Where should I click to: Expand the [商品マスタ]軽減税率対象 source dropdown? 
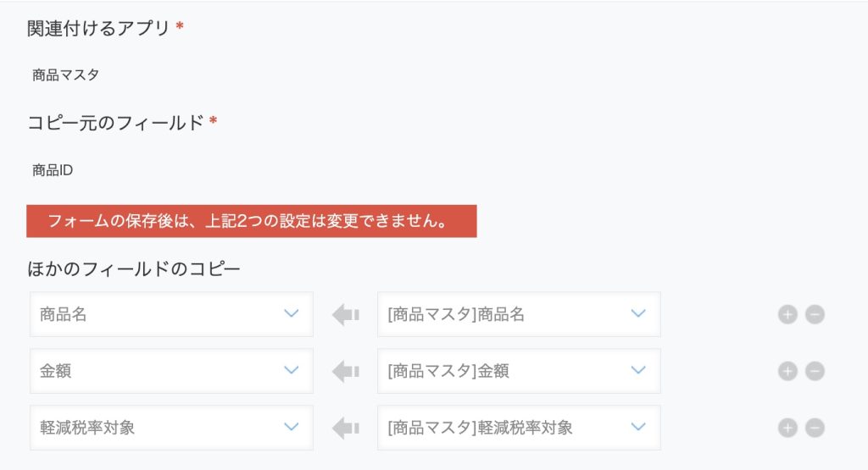(x=519, y=428)
